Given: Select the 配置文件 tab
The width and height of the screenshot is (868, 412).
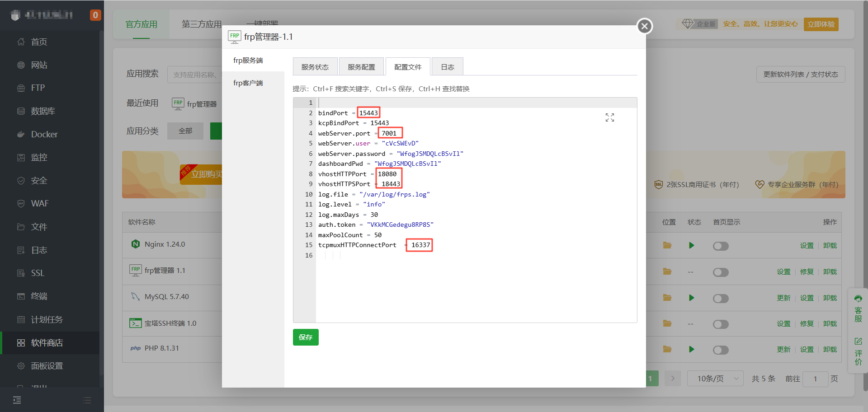Looking at the screenshot, I should [408, 67].
